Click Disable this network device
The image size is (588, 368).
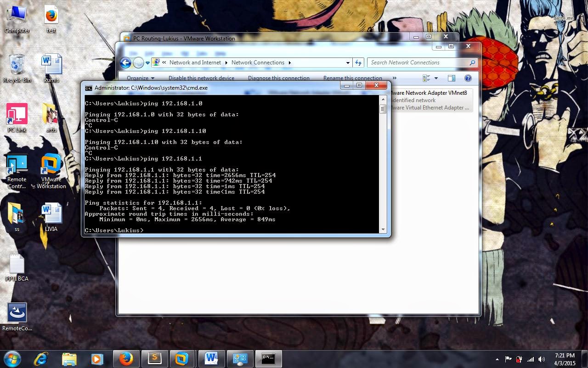pos(201,78)
